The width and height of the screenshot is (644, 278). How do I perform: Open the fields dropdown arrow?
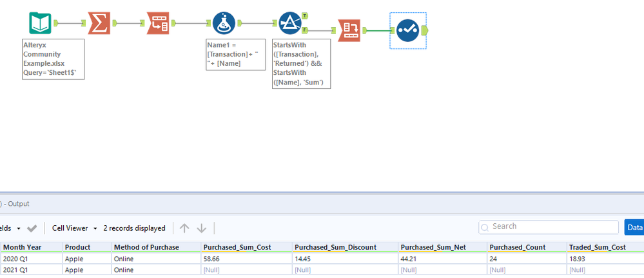click(19, 228)
